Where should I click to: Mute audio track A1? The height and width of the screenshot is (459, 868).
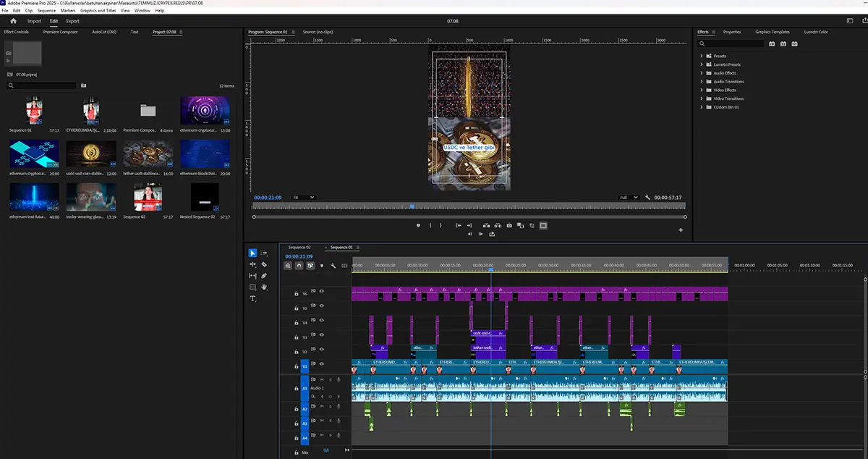[322, 379]
